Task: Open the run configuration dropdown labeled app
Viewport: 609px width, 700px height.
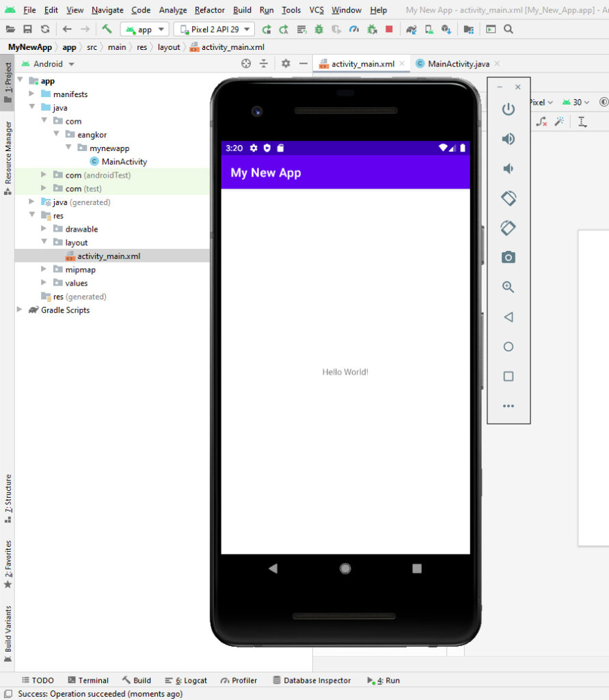Action: (144, 29)
